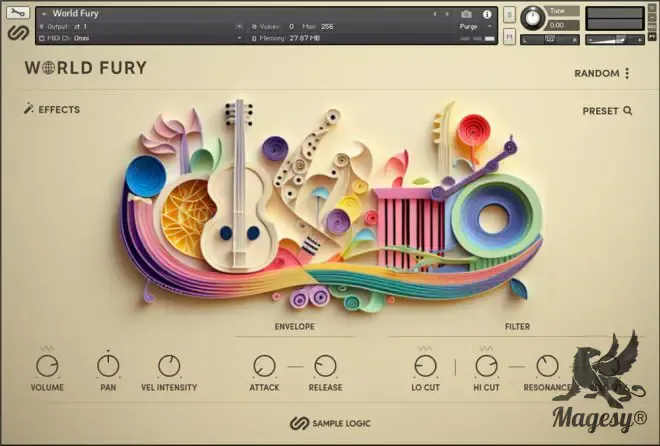Open the camera snapshot view

[466, 14]
